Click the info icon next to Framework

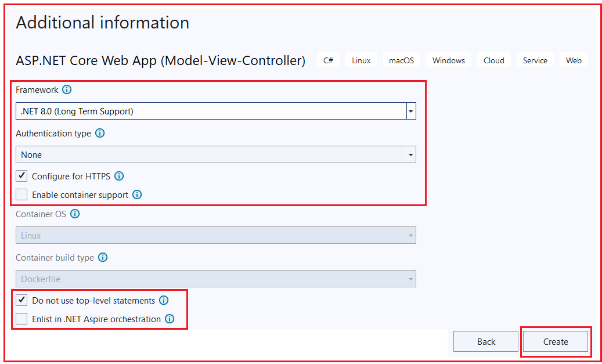(x=67, y=90)
